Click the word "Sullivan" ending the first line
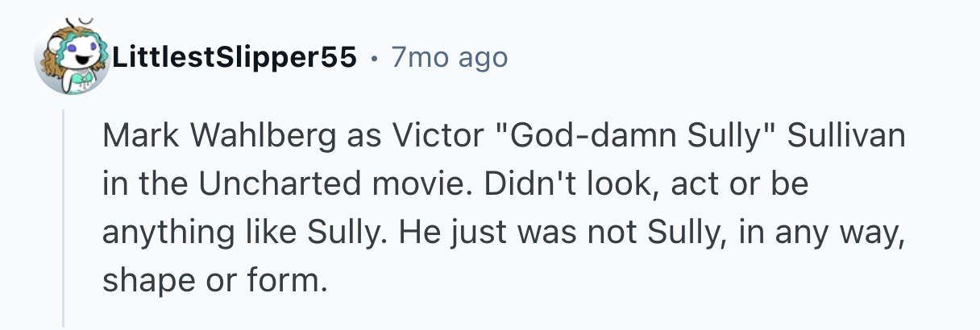Screen dimensions: 980x330 pyautogui.click(x=846, y=138)
